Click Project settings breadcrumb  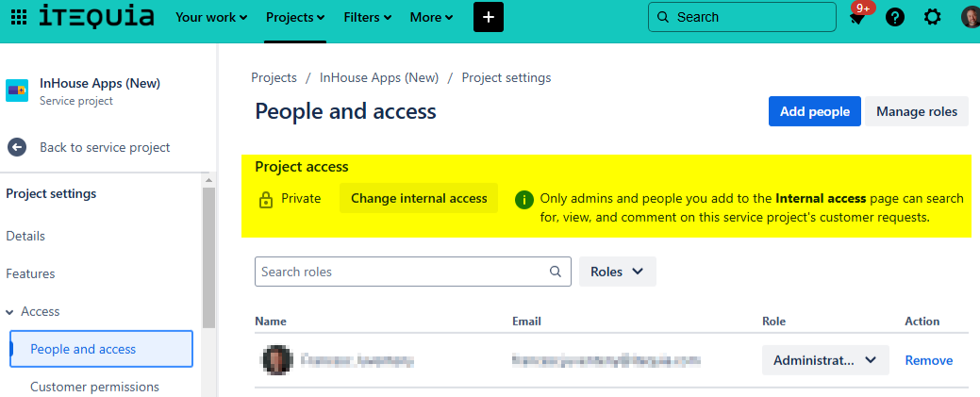pos(507,78)
